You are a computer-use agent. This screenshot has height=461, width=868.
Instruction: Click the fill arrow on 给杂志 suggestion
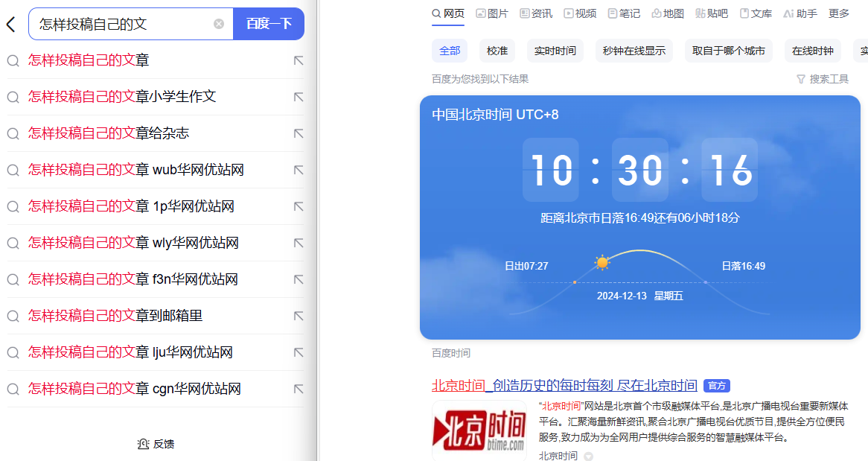pyautogui.click(x=299, y=133)
